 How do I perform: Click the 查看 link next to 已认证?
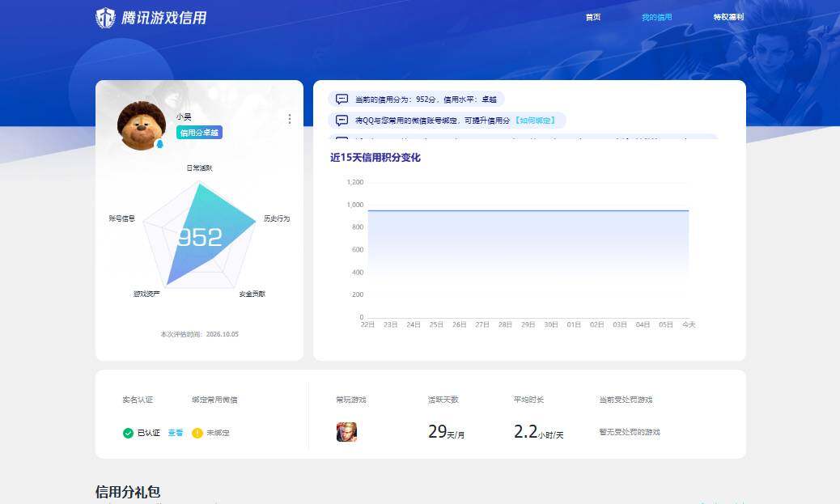point(175,433)
